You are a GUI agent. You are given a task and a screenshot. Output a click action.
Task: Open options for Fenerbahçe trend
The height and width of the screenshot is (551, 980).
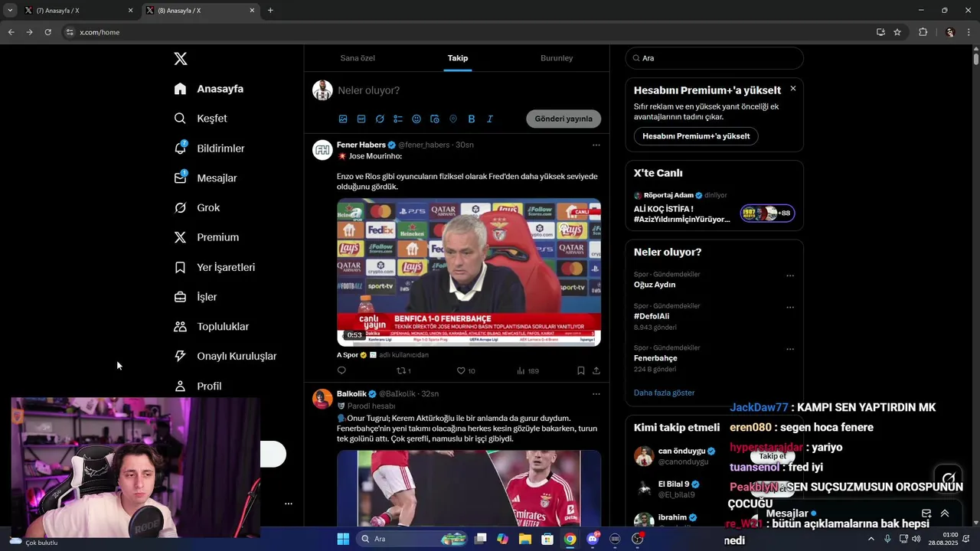coord(790,349)
